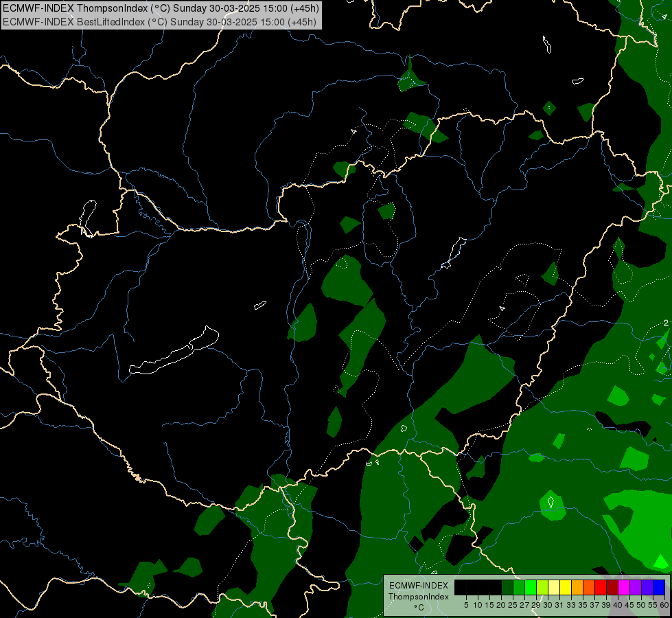This screenshot has width=672, height=618.
Task: Click the dark red 39–40 legend swatch
Action: tap(613, 587)
